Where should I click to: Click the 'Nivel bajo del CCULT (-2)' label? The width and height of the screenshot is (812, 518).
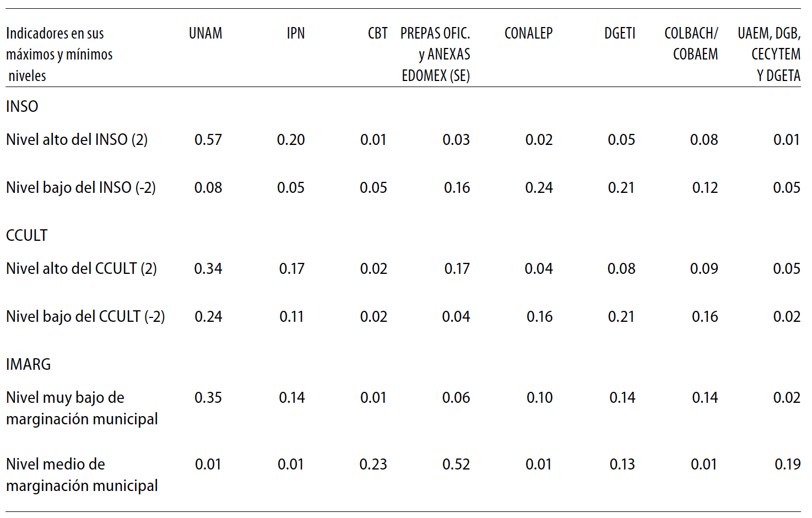85,317
